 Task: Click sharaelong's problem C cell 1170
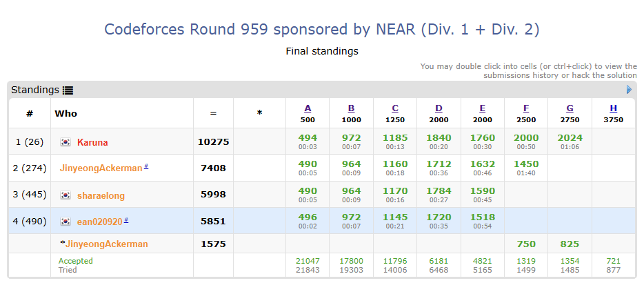(395, 195)
